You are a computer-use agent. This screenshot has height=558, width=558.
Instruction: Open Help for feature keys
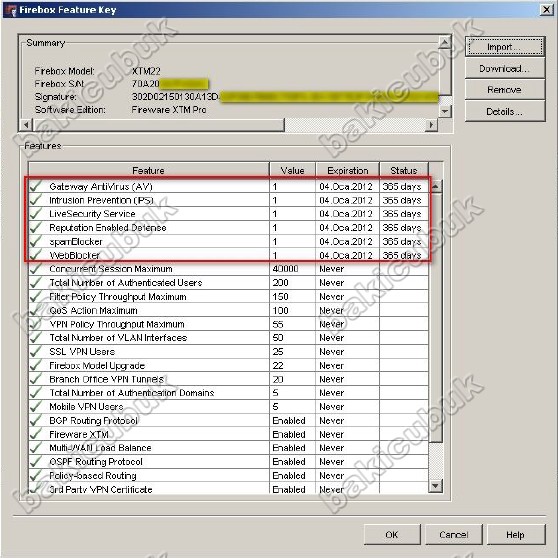point(516,535)
